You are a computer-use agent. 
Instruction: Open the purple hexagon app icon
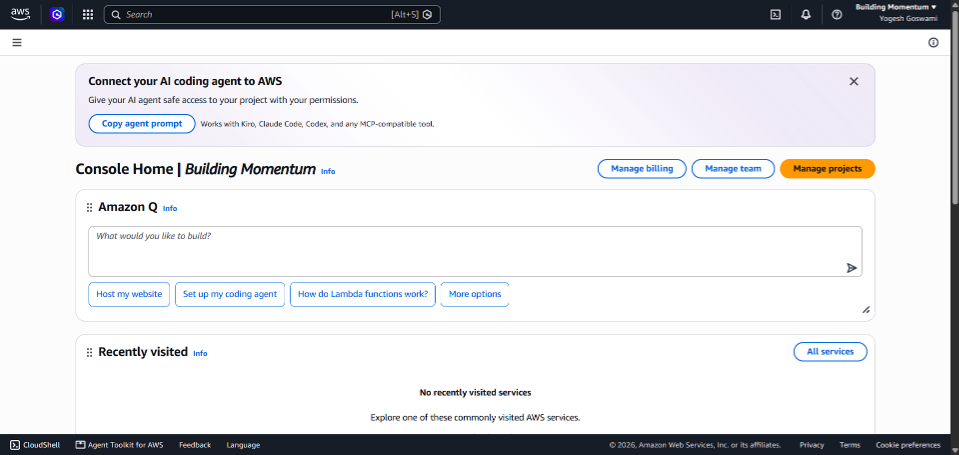click(57, 15)
